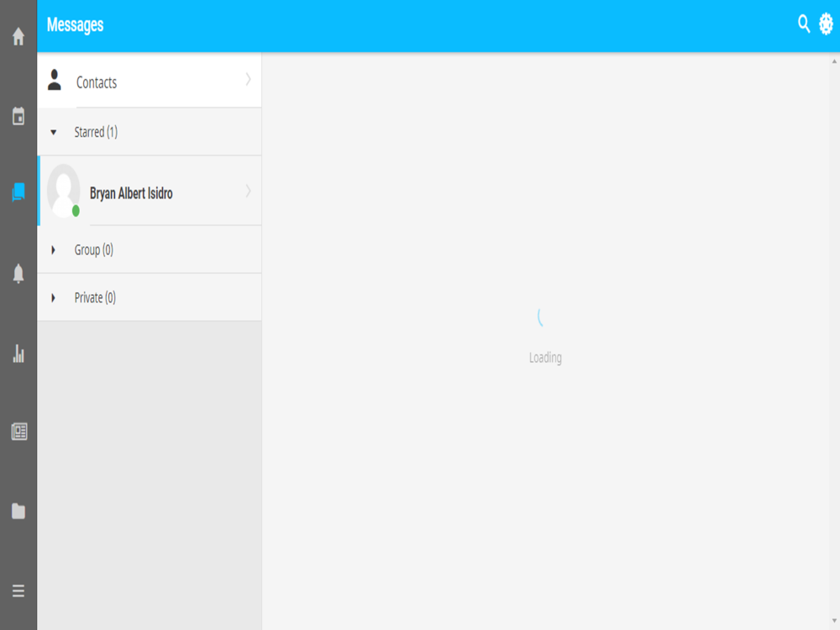840x630 pixels.
Task: Click Bryan Albert Isidro's avatar
Action: (x=64, y=191)
